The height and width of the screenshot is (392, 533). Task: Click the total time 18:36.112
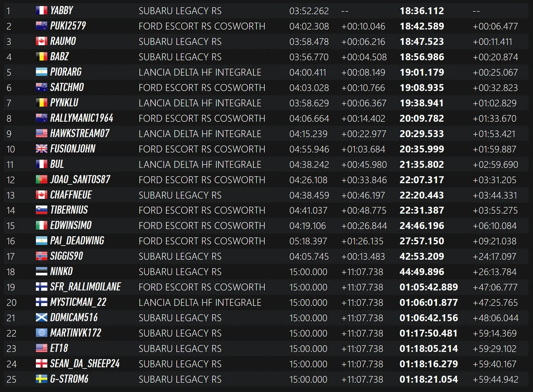(422, 11)
